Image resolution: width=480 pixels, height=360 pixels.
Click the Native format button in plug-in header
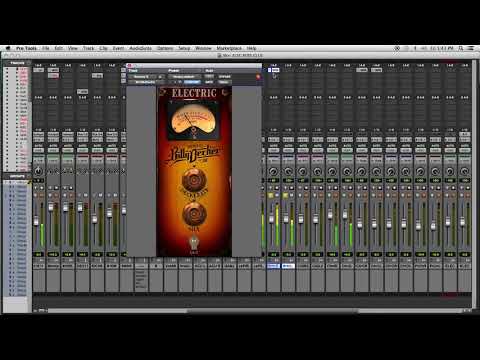click(x=224, y=82)
